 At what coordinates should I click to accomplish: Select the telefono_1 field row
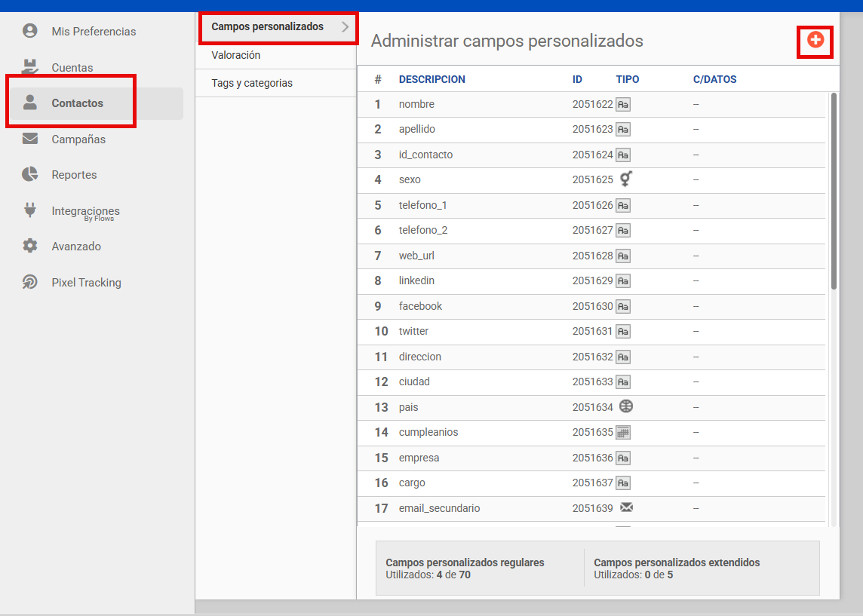pos(423,205)
